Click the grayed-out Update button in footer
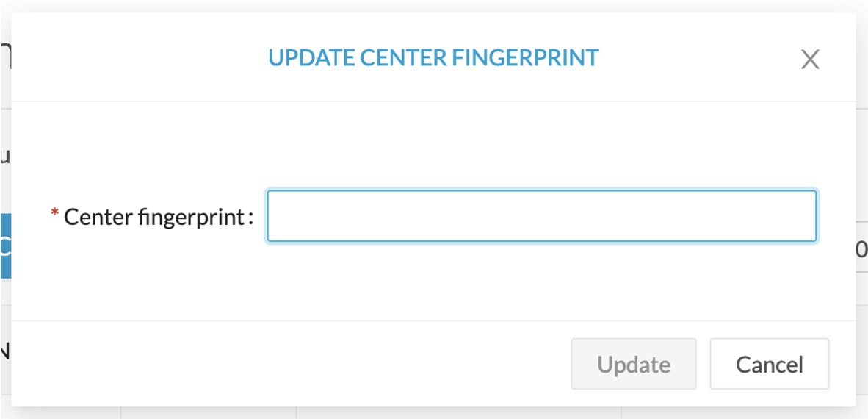The image size is (868, 419). click(x=633, y=365)
